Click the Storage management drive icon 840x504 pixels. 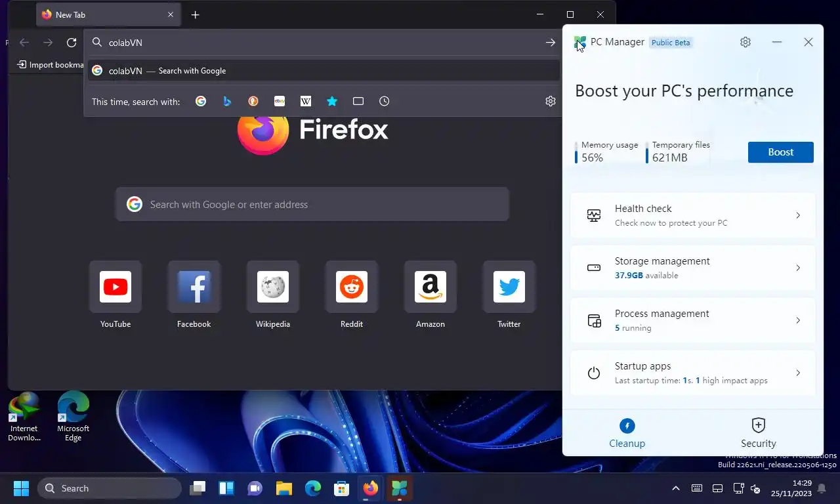[x=594, y=268]
